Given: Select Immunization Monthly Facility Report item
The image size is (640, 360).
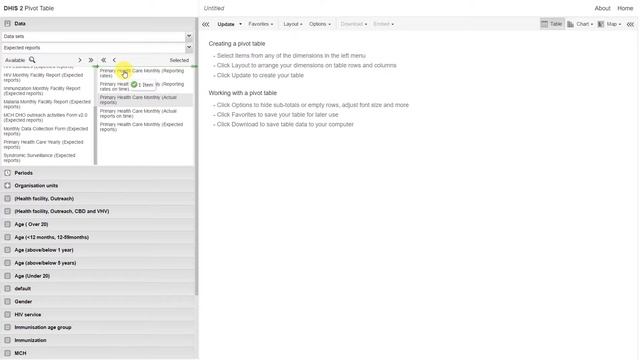Looking at the screenshot, I should point(47,91).
